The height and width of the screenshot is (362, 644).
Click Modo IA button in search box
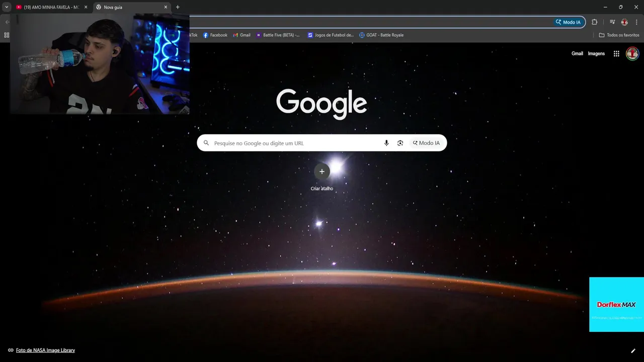(x=426, y=143)
